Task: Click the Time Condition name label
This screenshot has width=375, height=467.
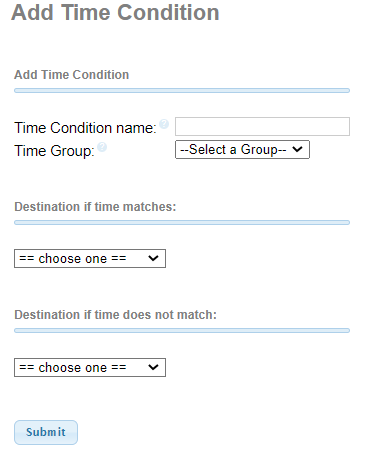Action: click(85, 128)
